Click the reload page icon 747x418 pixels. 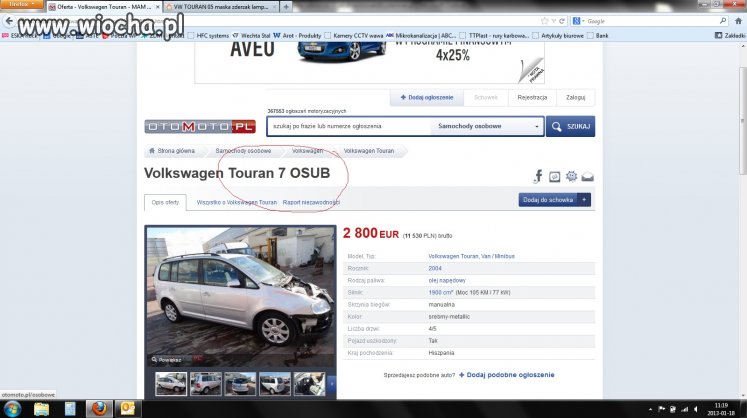coord(562,21)
